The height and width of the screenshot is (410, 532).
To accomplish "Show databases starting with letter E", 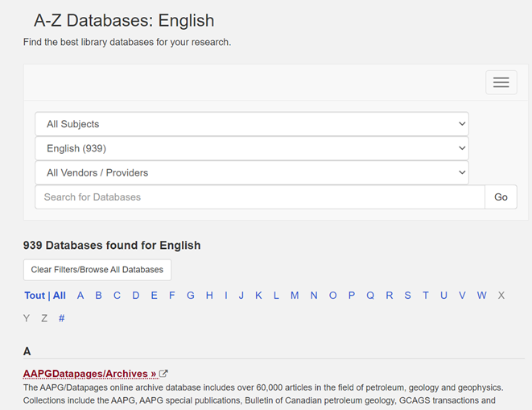I will [154, 296].
